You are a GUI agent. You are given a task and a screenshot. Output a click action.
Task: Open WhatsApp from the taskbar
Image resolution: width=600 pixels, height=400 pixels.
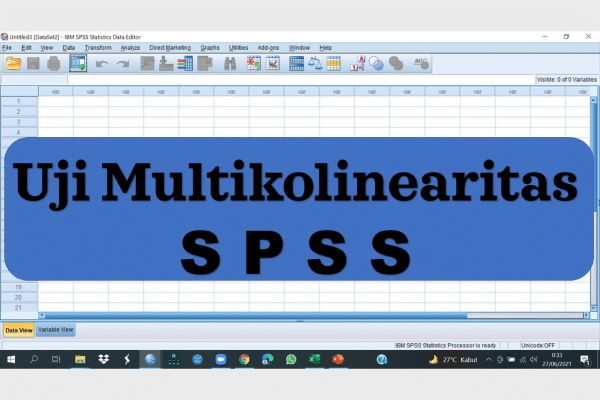pos(291,359)
